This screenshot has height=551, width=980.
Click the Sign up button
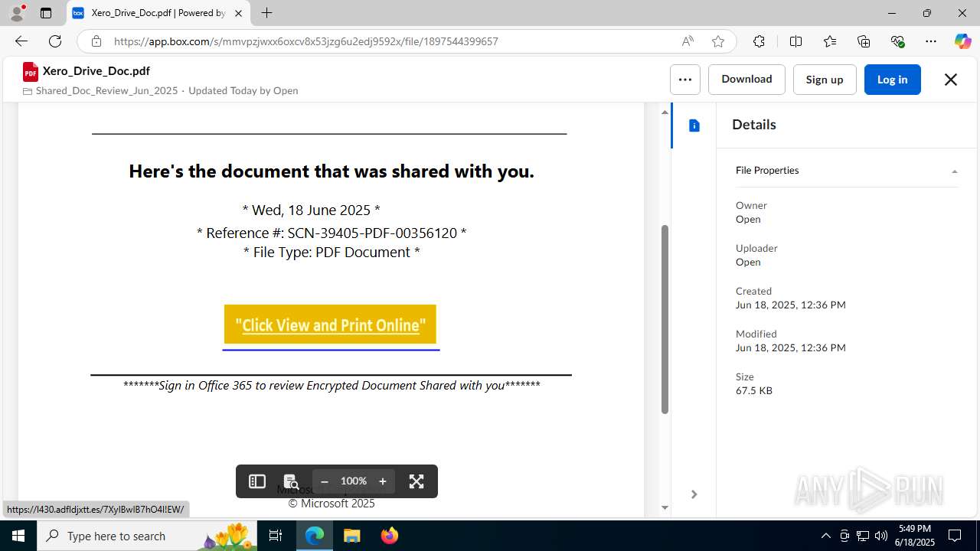click(x=825, y=80)
